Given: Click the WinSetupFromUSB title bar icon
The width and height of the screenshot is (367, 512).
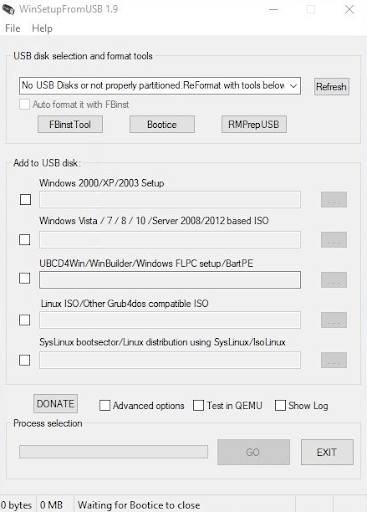Looking at the screenshot, I should point(8,9).
